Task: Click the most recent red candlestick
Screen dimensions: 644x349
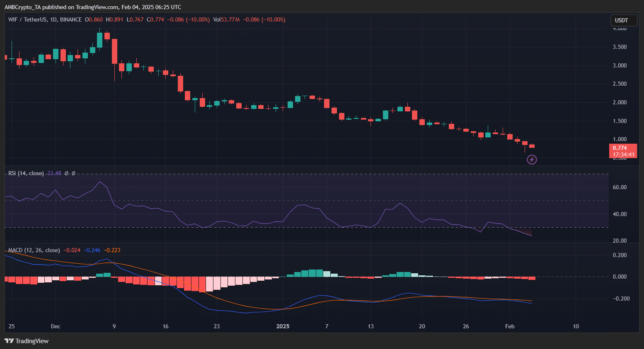Action: point(532,146)
